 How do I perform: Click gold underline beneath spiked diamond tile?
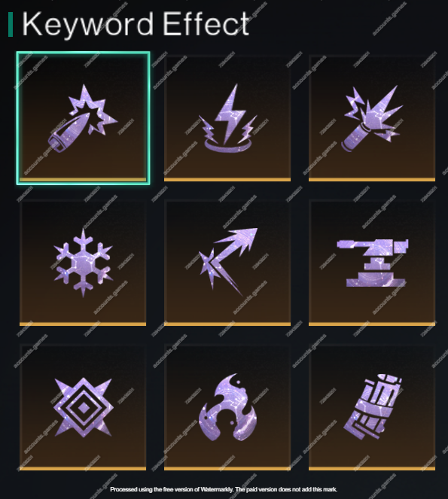(x=83, y=469)
